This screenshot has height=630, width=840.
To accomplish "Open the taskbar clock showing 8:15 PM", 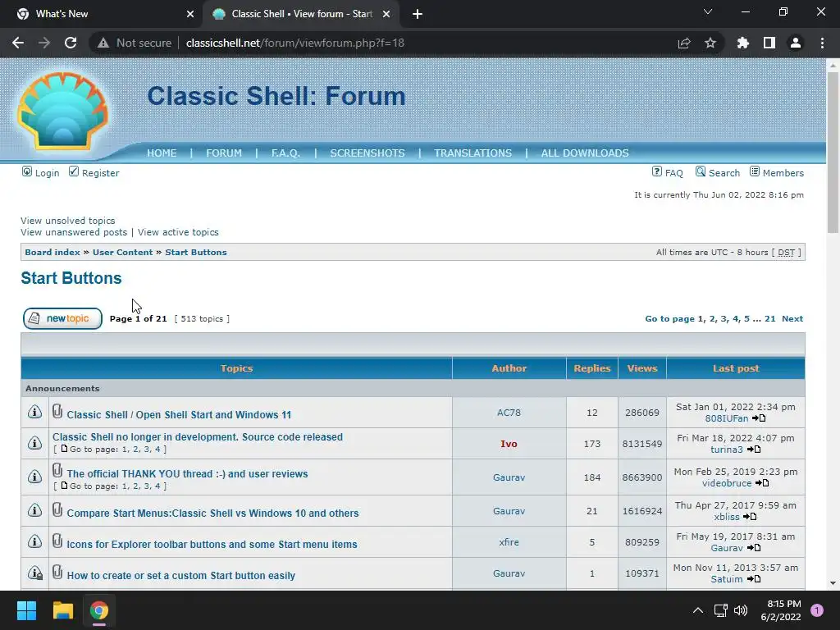I will [x=781, y=610].
